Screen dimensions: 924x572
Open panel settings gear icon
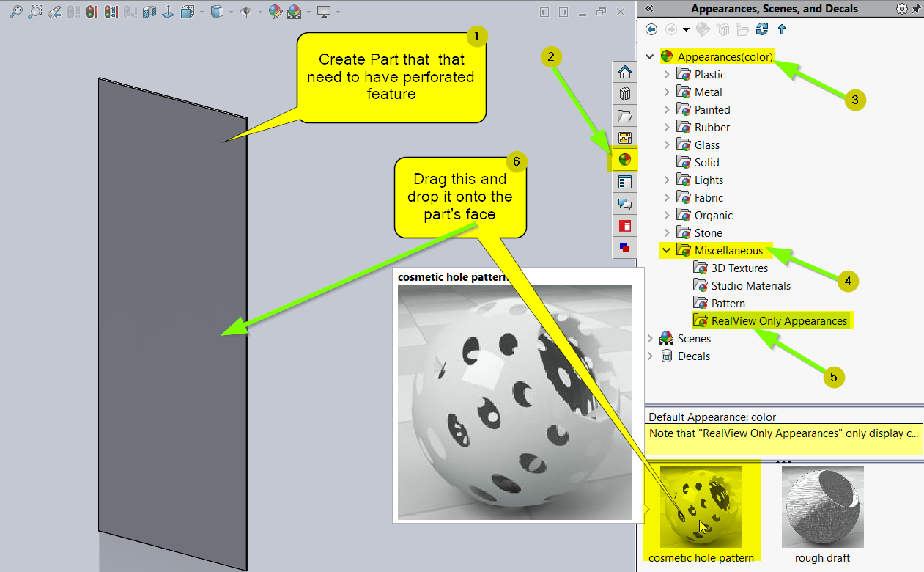[x=901, y=9]
